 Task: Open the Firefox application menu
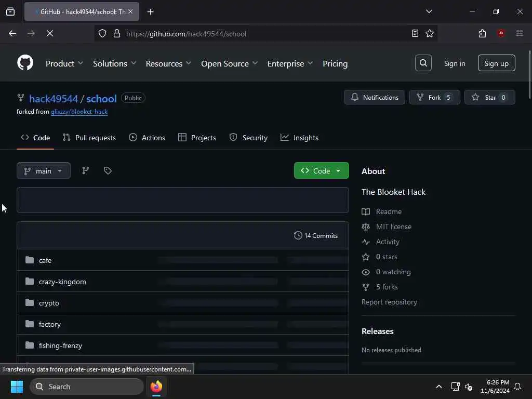[519, 33]
